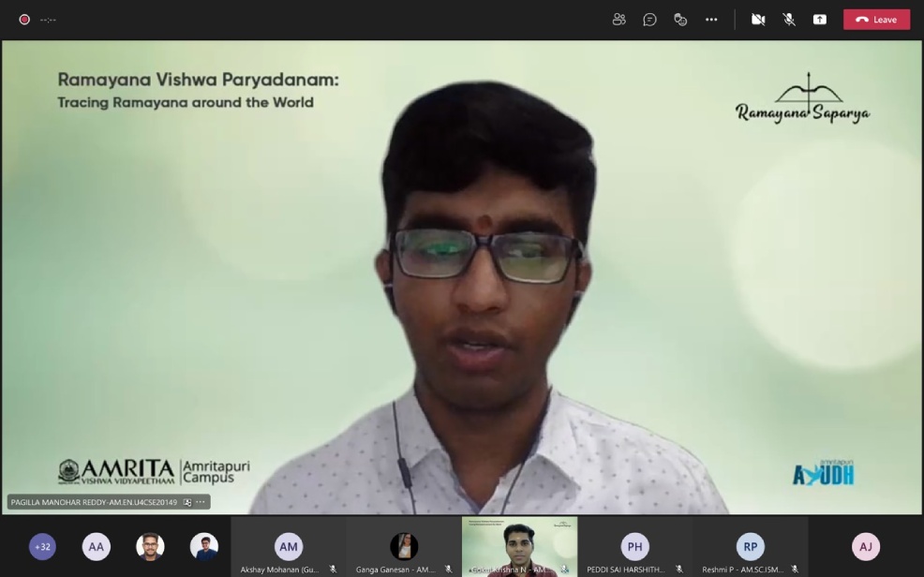The width and height of the screenshot is (924, 577).
Task: Click Reshmi P's muted mic icon
Action: (795, 570)
